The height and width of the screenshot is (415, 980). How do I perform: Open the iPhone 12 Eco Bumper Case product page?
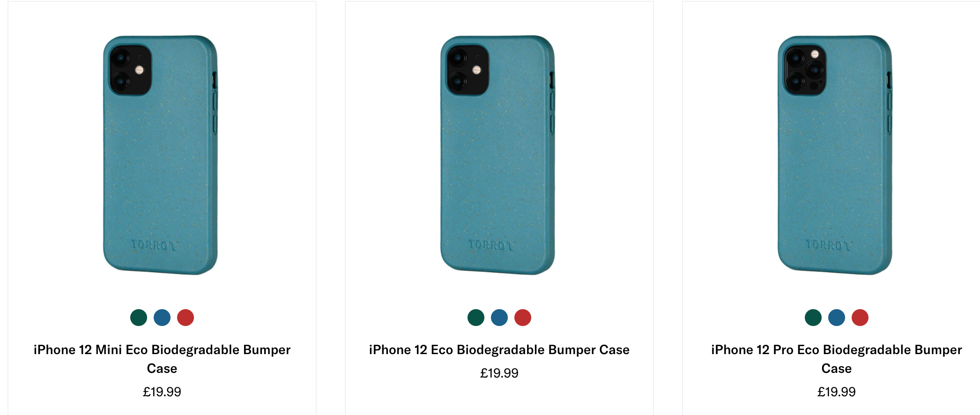(x=499, y=349)
